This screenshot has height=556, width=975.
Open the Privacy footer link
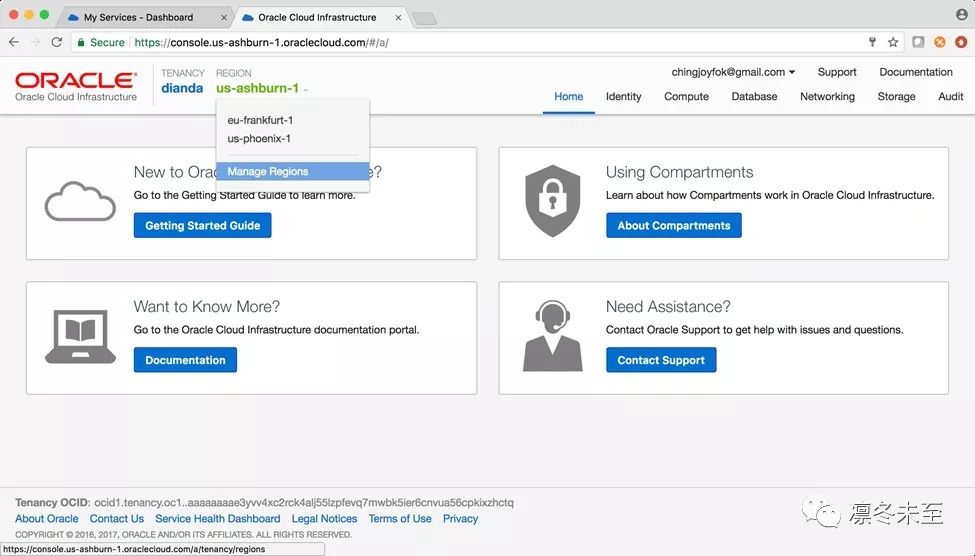[460, 519]
